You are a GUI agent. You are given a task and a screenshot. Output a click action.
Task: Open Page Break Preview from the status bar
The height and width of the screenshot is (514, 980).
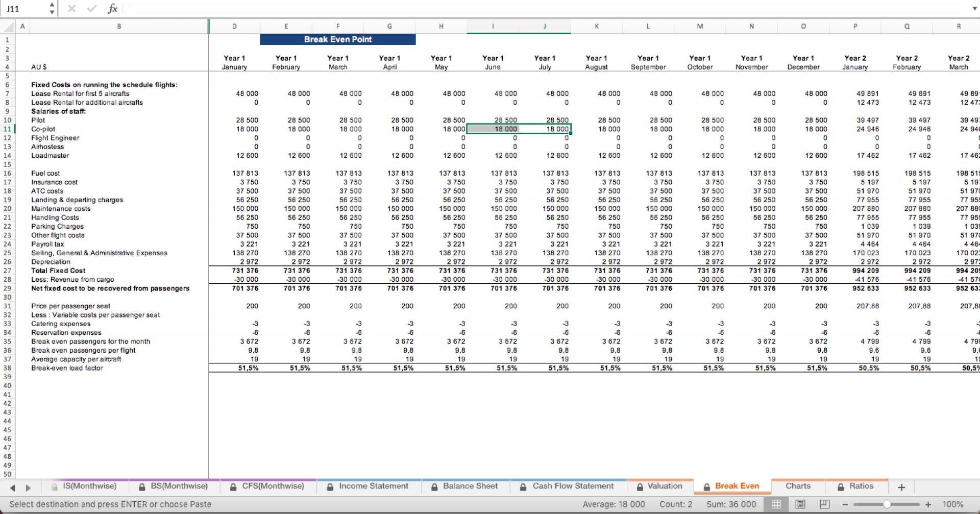[825, 504]
